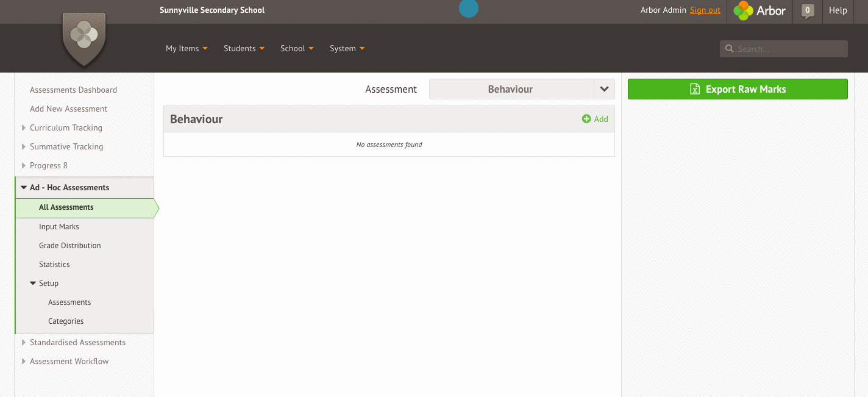868x397 pixels.
Task: Open Grade Distribution page
Action: 70,245
